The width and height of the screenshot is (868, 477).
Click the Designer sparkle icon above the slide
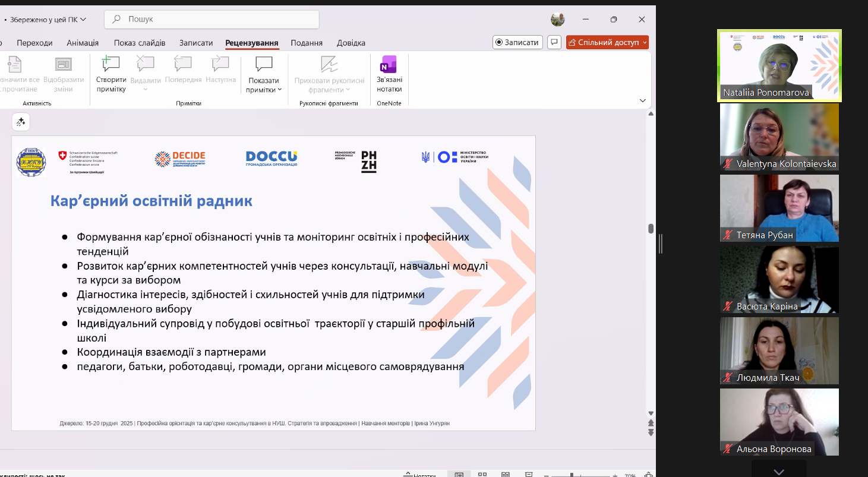tap(21, 122)
